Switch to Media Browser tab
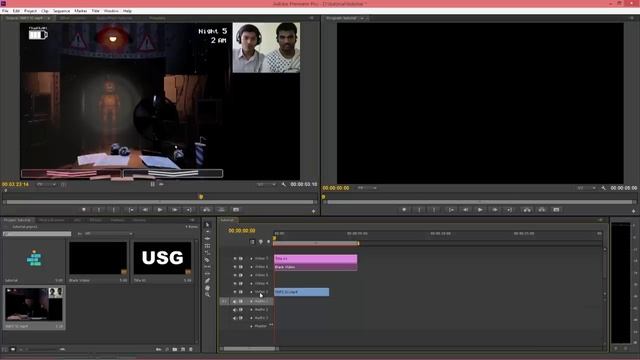The height and width of the screenshot is (360, 640). pos(51,220)
